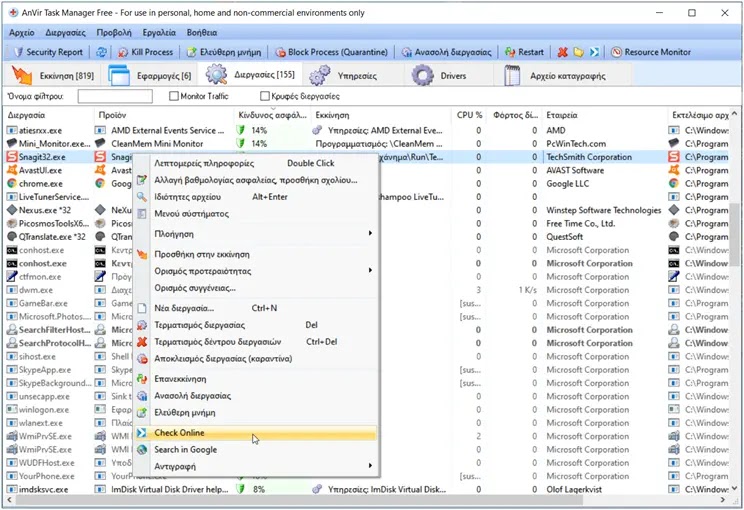Click the Kill Process toolbar button
Image resolution: width=744 pixels, height=510 pixels.
coord(146,52)
